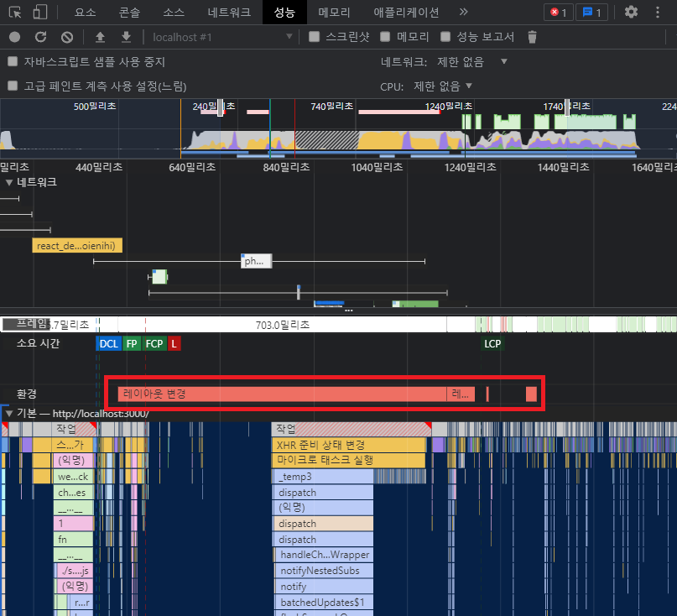The height and width of the screenshot is (616, 677).
Task: Select the wide 작업 task bar
Action: (x=352, y=429)
